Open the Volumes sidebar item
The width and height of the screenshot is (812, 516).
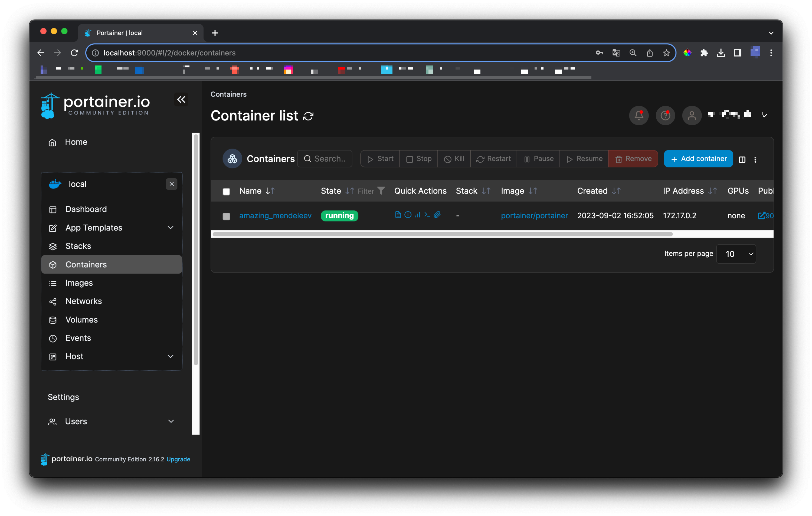pyautogui.click(x=81, y=320)
